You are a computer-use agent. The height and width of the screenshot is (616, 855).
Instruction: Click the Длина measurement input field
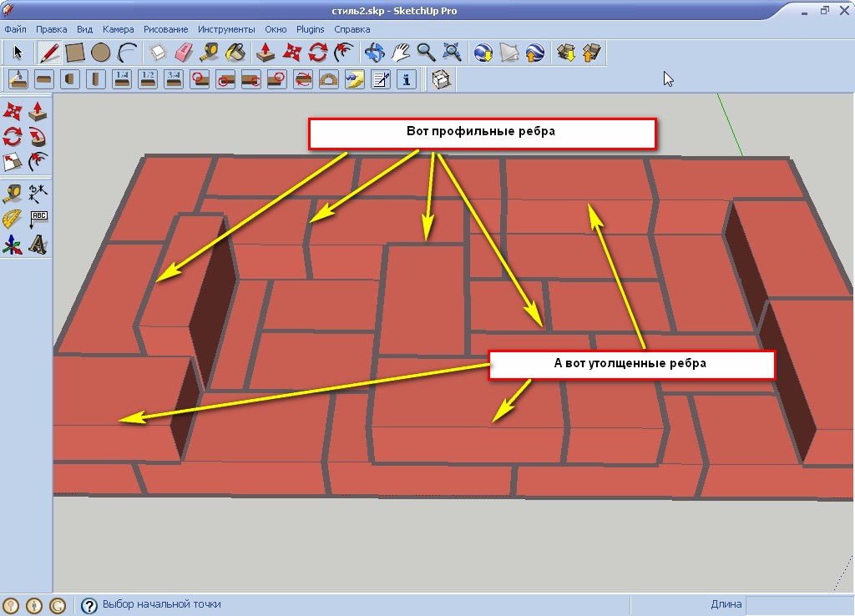click(x=797, y=605)
